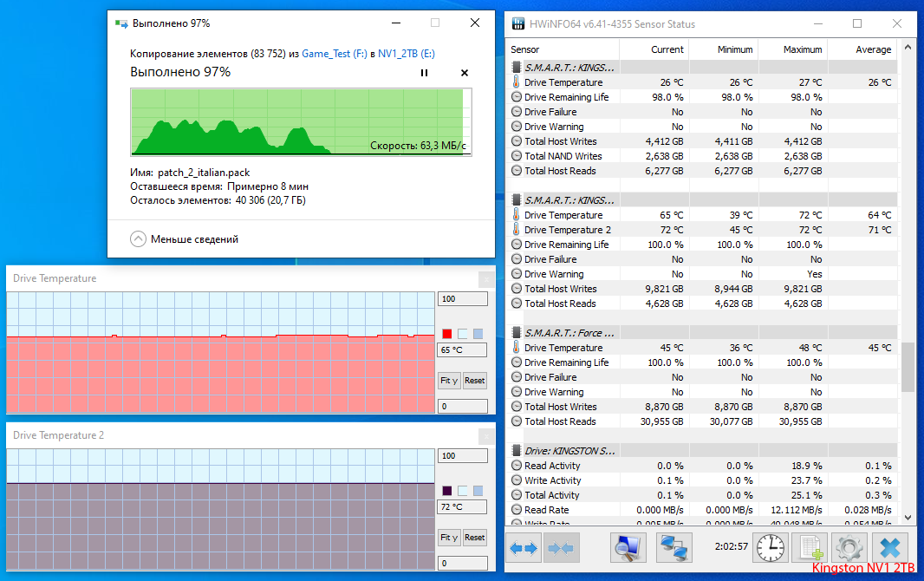The image size is (924, 581).
Task: Edit maximum value 100 in Drive Temperature 2 graph
Action: click(x=463, y=455)
